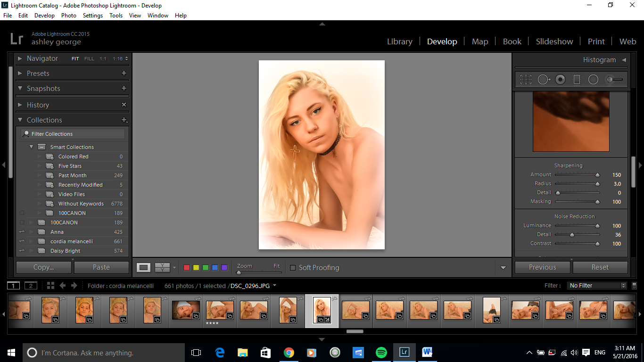Screen dimensions: 644x362
Task: Collapse the Snapshots panel
Action: (x=20, y=88)
